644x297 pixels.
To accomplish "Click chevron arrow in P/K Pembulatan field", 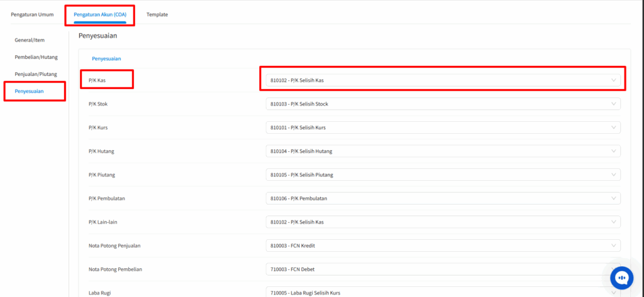I will pyautogui.click(x=614, y=198).
